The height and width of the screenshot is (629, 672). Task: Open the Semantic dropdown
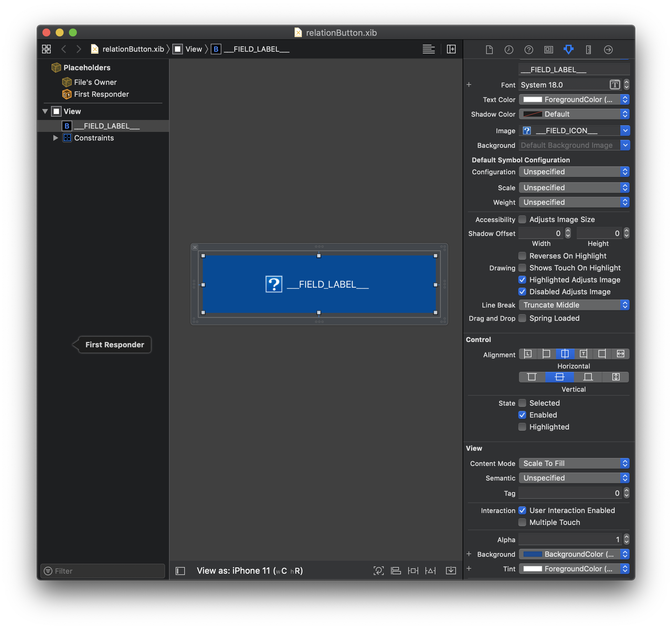(574, 478)
